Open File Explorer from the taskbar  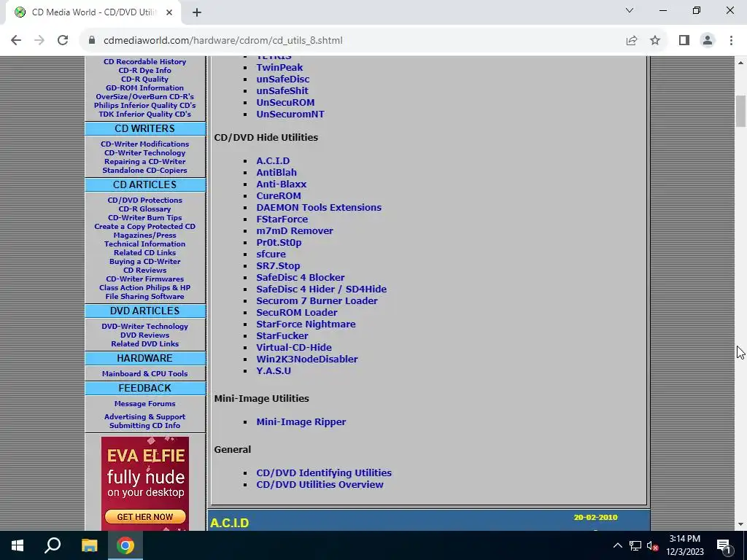(89, 545)
